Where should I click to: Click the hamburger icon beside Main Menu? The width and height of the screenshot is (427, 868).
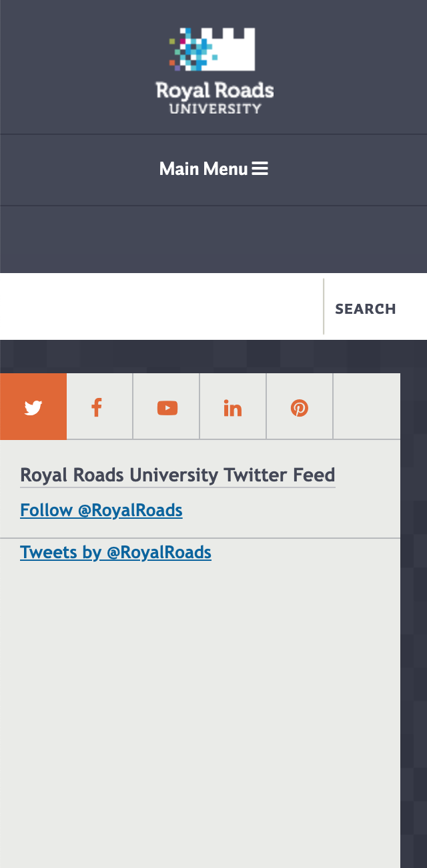pos(260,169)
